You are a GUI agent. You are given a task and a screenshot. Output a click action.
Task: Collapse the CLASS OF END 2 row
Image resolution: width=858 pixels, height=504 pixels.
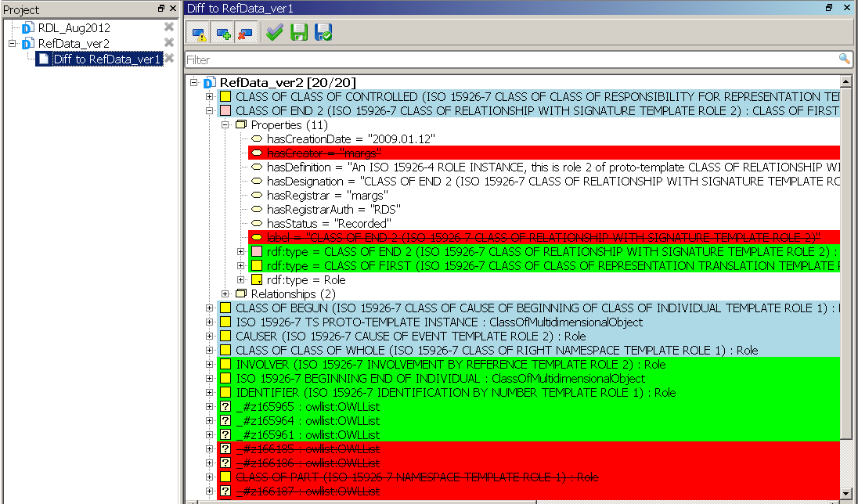click(209, 111)
